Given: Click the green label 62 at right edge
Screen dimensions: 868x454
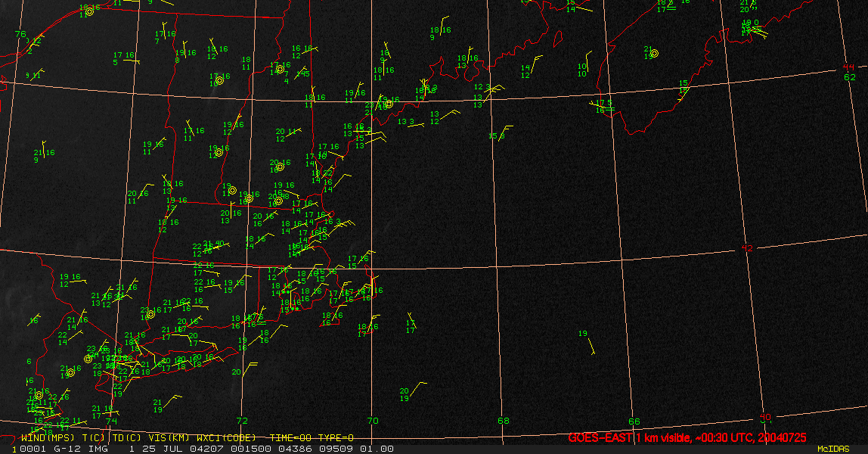Looking at the screenshot, I should coord(850,77).
